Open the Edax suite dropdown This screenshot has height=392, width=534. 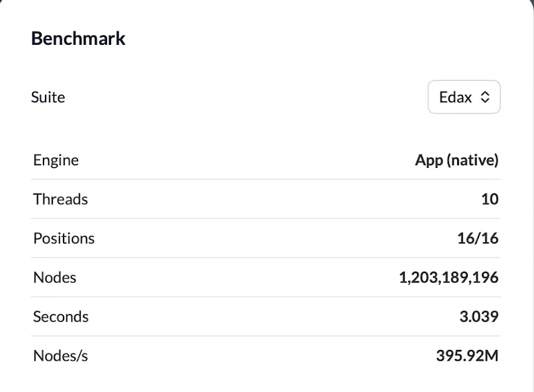464,97
